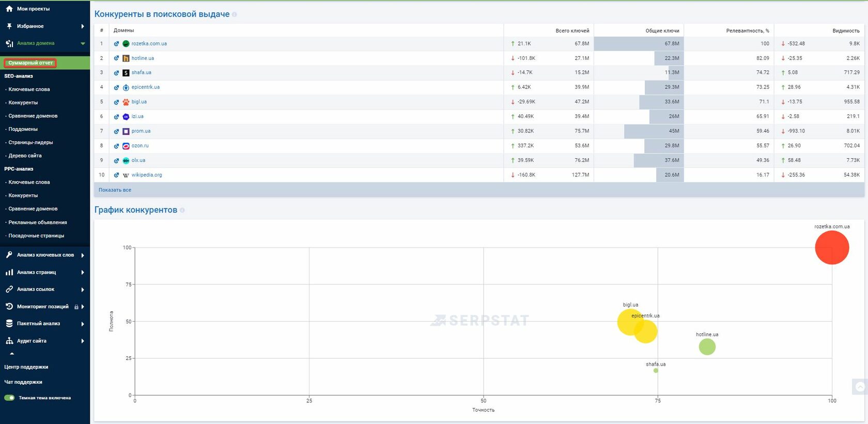The height and width of the screenshot is (424, 868).
Task: Open the olx.ua domain link
Action: pos(138,160)
